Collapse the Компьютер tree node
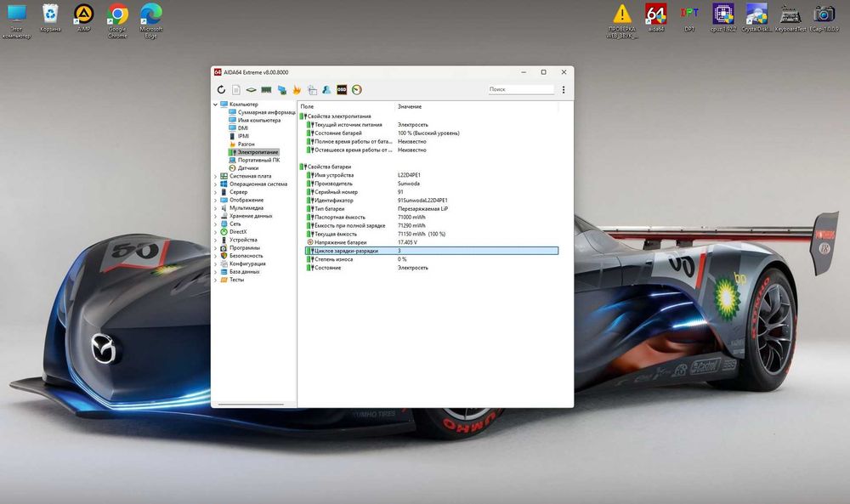Screen dimensions: 850x504 click(x=215, y=105)
